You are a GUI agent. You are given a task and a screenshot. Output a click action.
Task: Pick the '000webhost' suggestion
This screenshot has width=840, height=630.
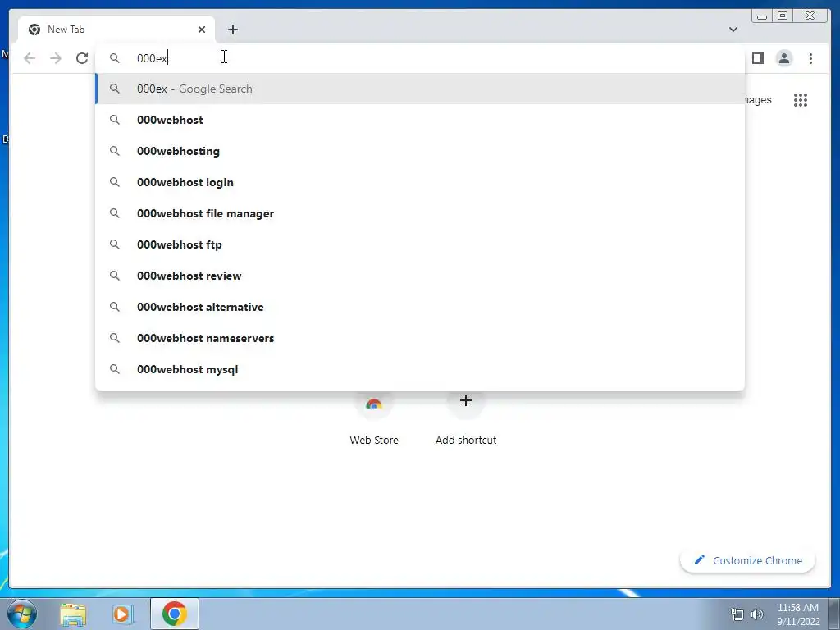pyautogui.click(x=420, y=120)
